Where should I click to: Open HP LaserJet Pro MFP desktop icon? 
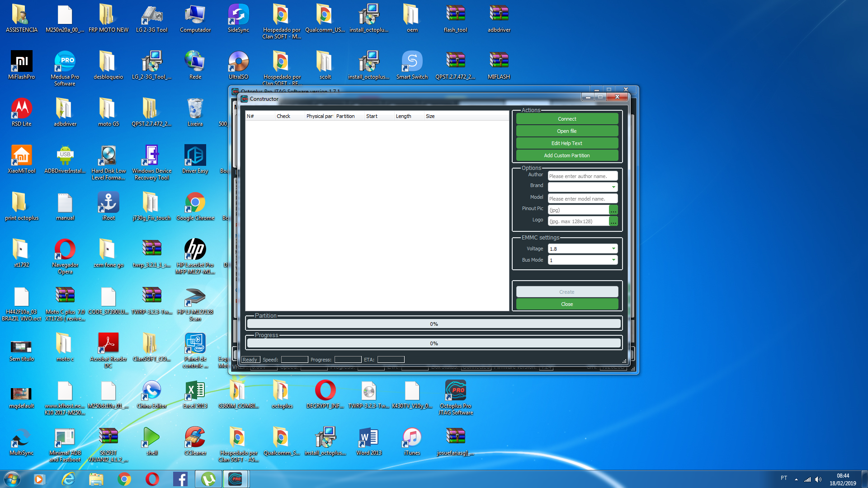point(195,257)
